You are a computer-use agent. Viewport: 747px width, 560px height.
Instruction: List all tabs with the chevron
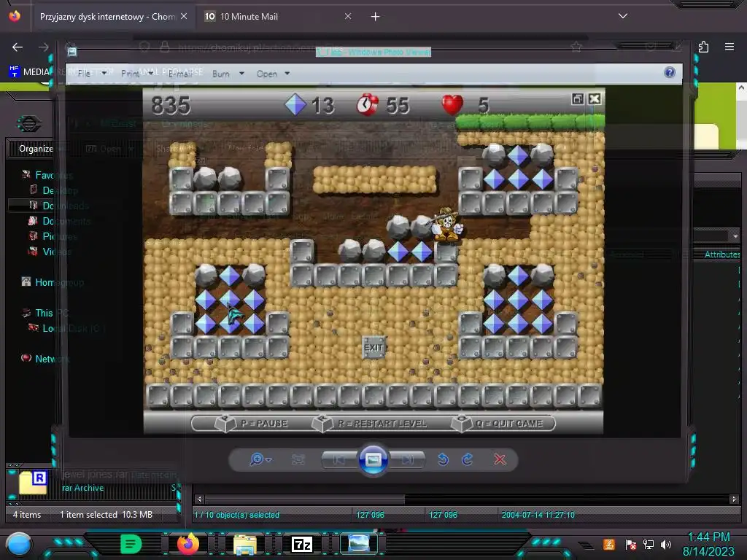coord(623,16)
